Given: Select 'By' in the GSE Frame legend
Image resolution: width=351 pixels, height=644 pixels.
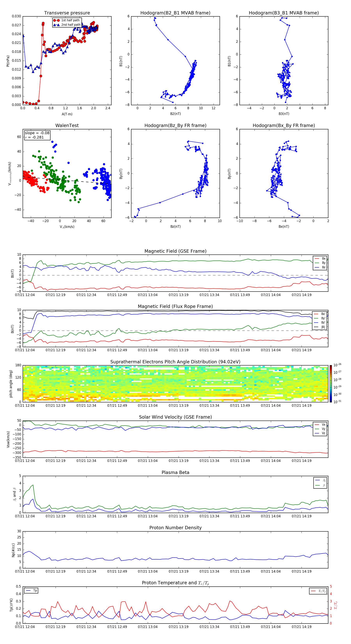Looking at the screenshot, I should 320,263.
